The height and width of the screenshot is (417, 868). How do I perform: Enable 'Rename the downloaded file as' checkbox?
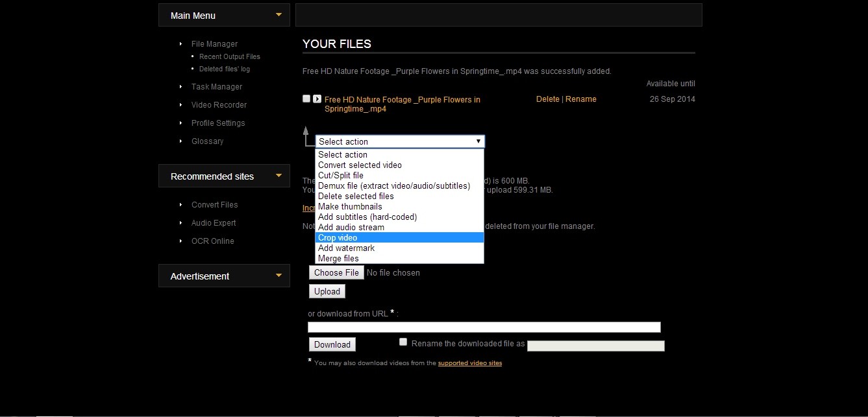click(x=403, y=342)
